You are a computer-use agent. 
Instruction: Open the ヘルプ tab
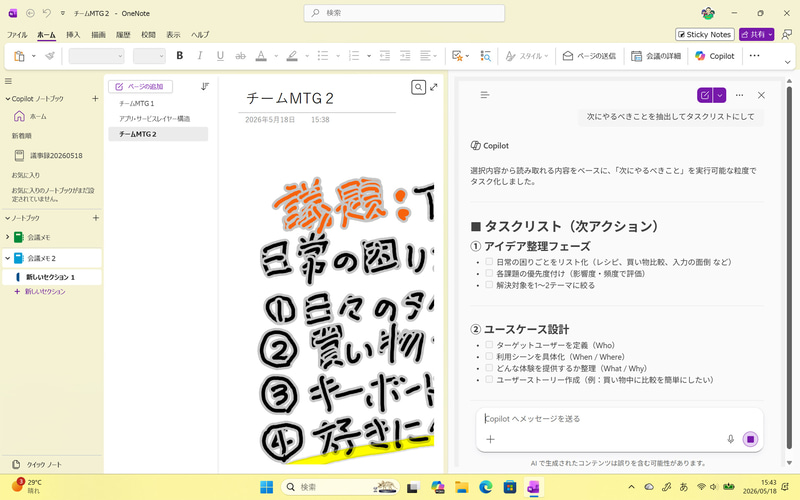[x=200, y=35]
